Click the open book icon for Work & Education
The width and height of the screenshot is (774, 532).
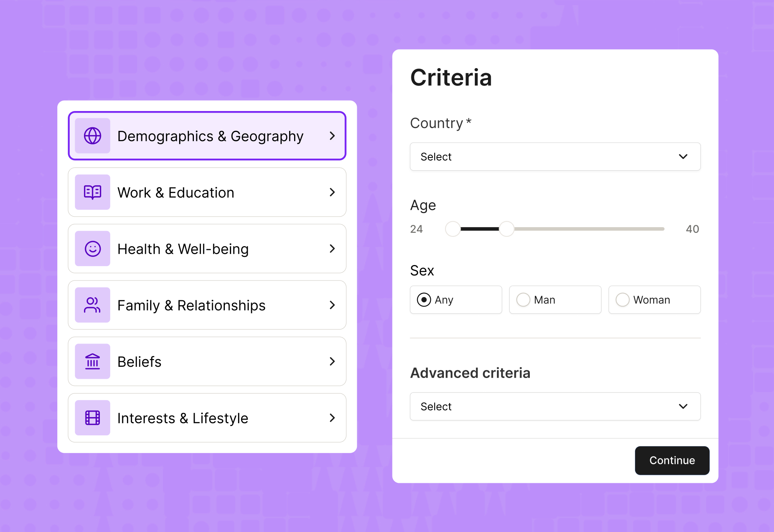[92, 192]
